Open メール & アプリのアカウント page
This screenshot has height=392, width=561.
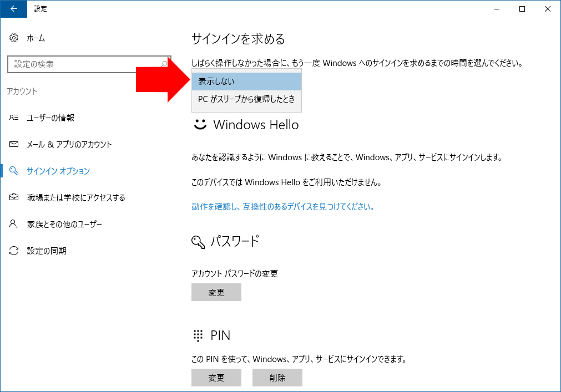(x=69, y=144)
